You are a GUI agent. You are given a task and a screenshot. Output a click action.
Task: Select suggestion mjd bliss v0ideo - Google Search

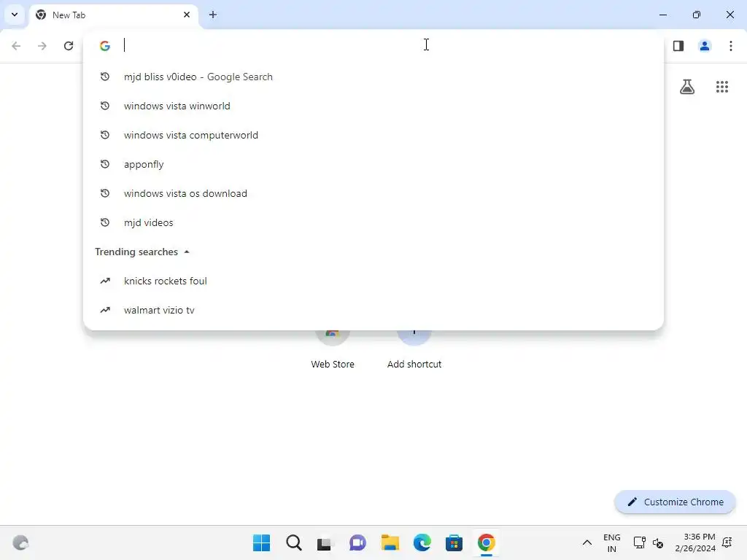point(373,77)
